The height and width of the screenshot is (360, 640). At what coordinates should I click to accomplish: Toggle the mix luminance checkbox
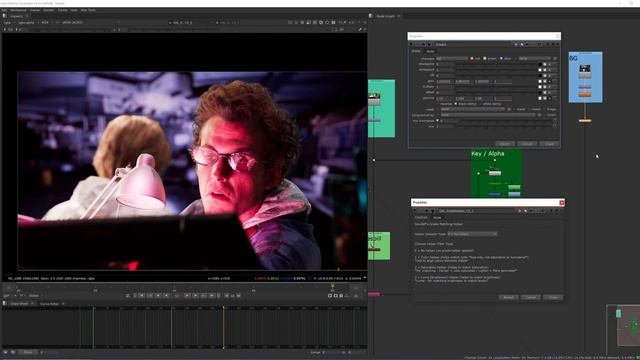point(438,121)
